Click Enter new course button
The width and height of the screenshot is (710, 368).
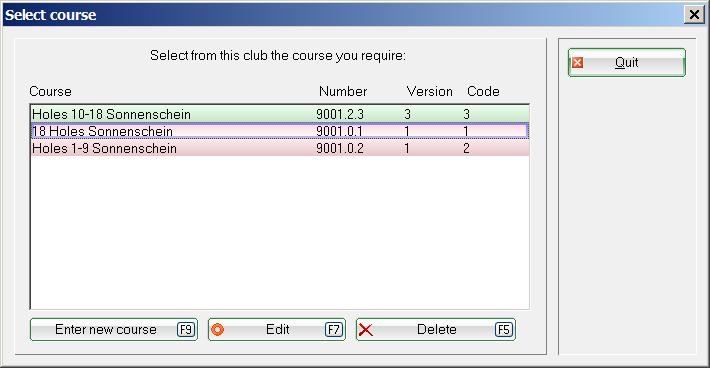114,330
